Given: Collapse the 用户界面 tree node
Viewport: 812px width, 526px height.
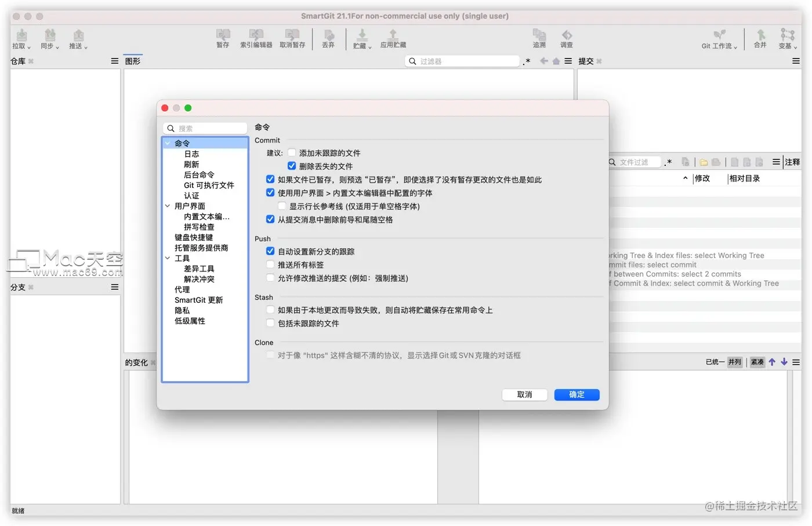Looking at the screenshot, I should [x=168, y=206].
